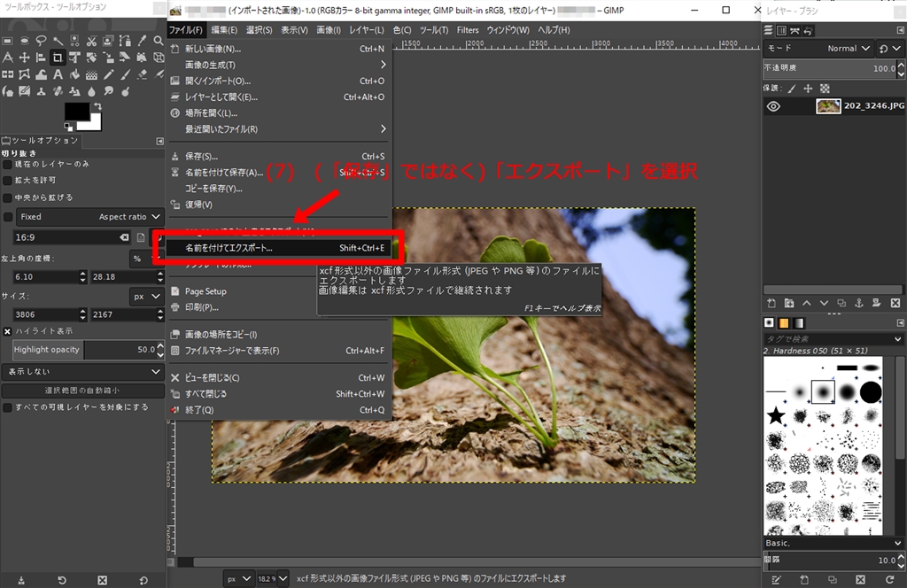Click '選択範囲の自動縮小' button
The width and height of the screenshot is (907, 588).
pos(83,391)
